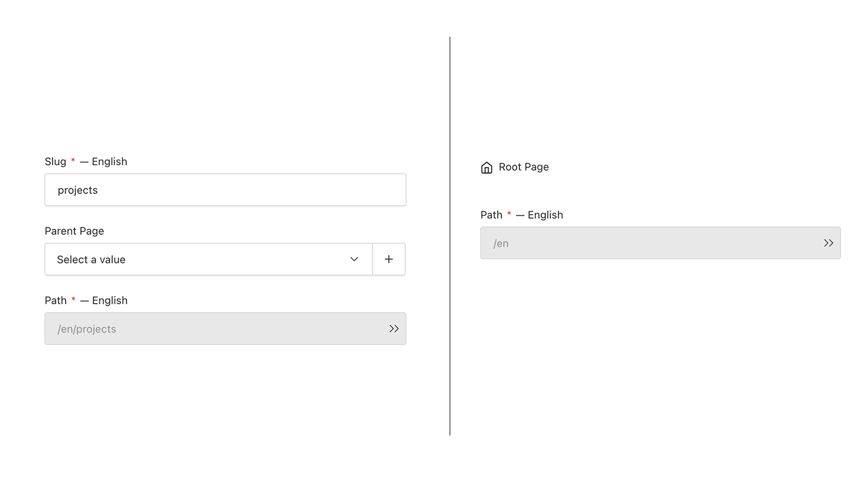Click "— English" locale text under Root Page
The width and height of the screenshot is (868, 479).
coord(539,215)
